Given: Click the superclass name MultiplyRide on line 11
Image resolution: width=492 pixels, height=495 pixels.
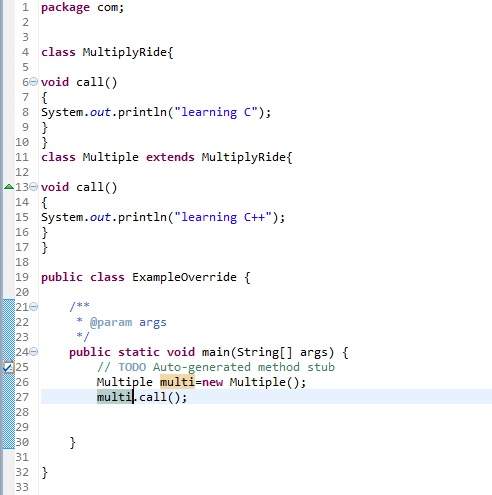Looking at the screenshot, I should coord(244,157).
